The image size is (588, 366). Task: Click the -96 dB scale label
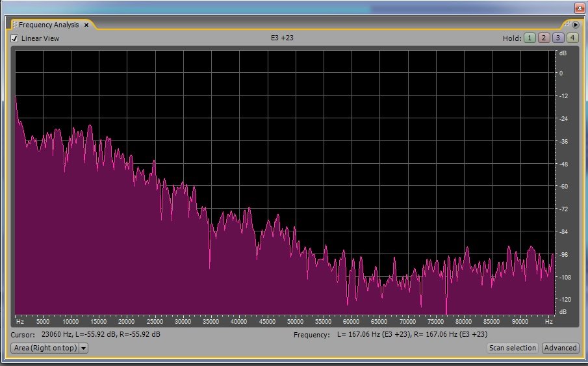[x=563, y=255]
